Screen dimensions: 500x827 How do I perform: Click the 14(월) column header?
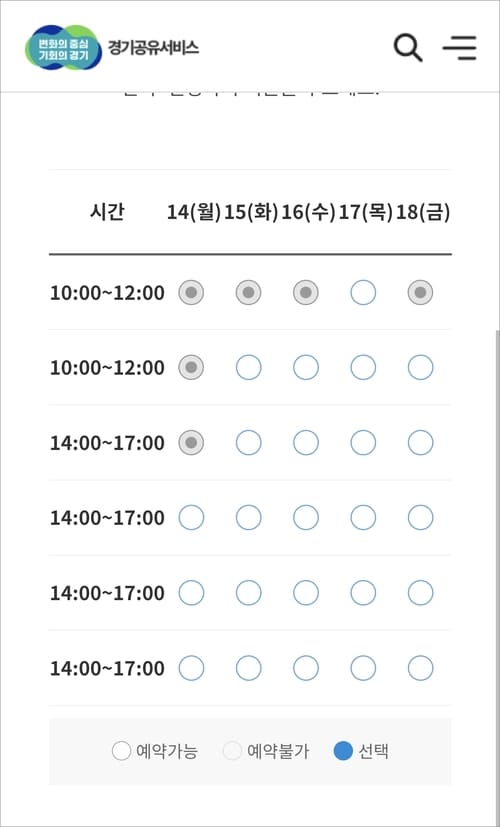point(194,213)
